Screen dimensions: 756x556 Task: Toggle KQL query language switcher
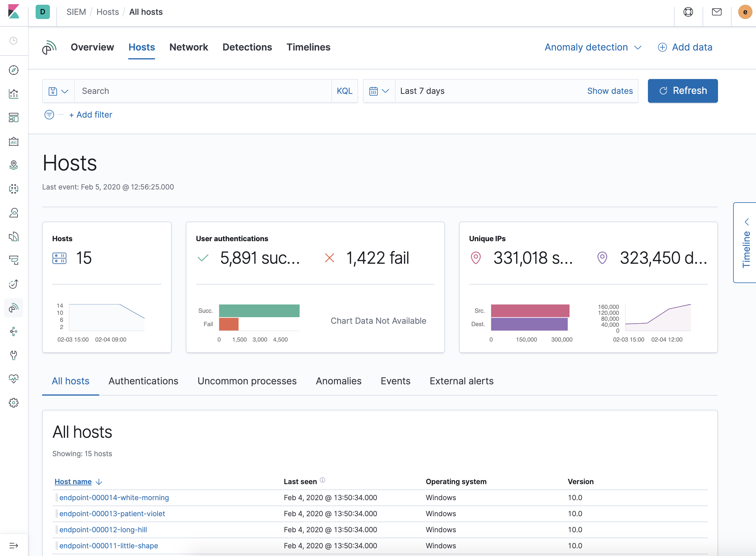[344, 91]
